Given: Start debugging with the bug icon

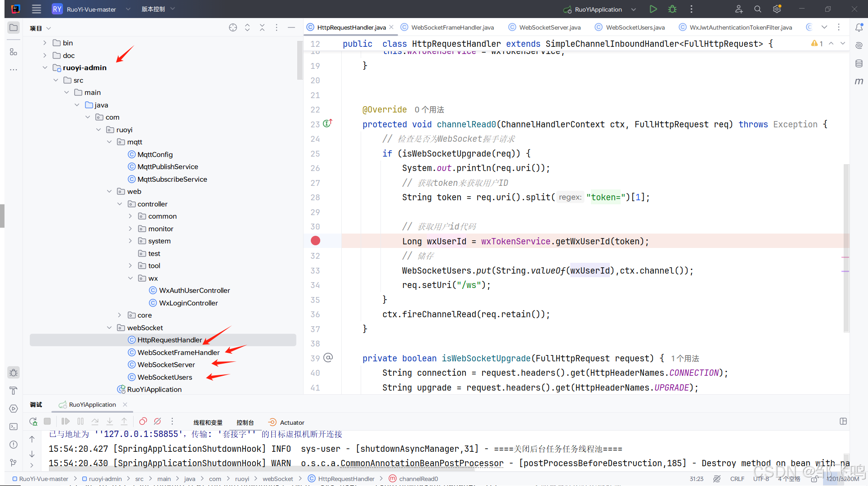Looking at the screenshot, I should pos(672,9).
